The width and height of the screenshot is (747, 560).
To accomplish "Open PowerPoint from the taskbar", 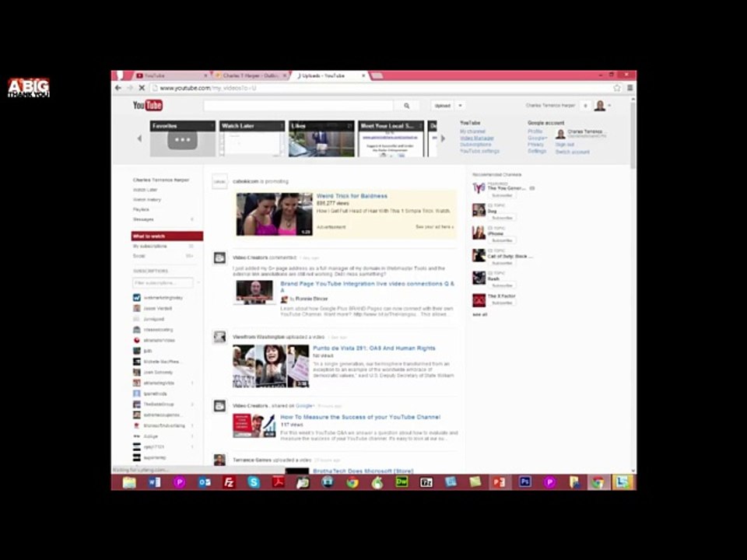I will [499, 482].
